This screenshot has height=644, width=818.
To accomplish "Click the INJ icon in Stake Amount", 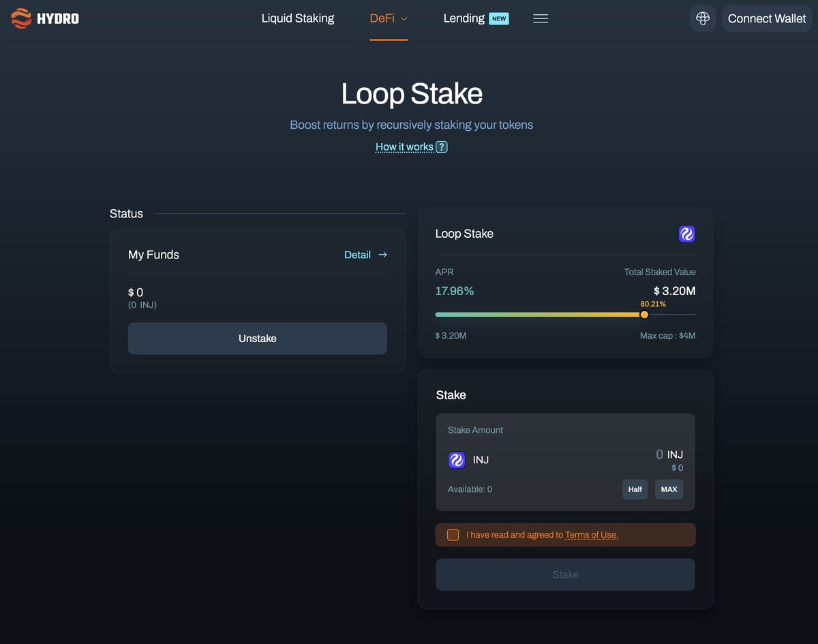I will 457,460.
